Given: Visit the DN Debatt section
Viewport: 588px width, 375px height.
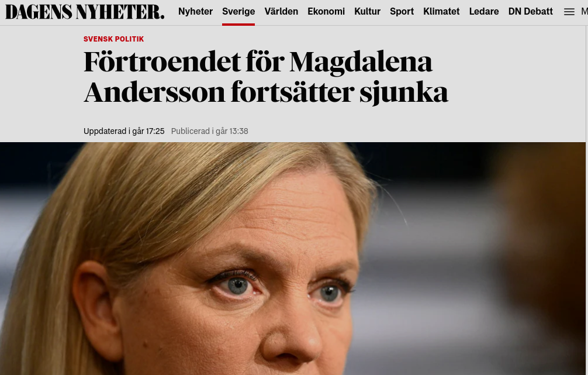Looking at the screenshot, I should [x=531, y=12].
